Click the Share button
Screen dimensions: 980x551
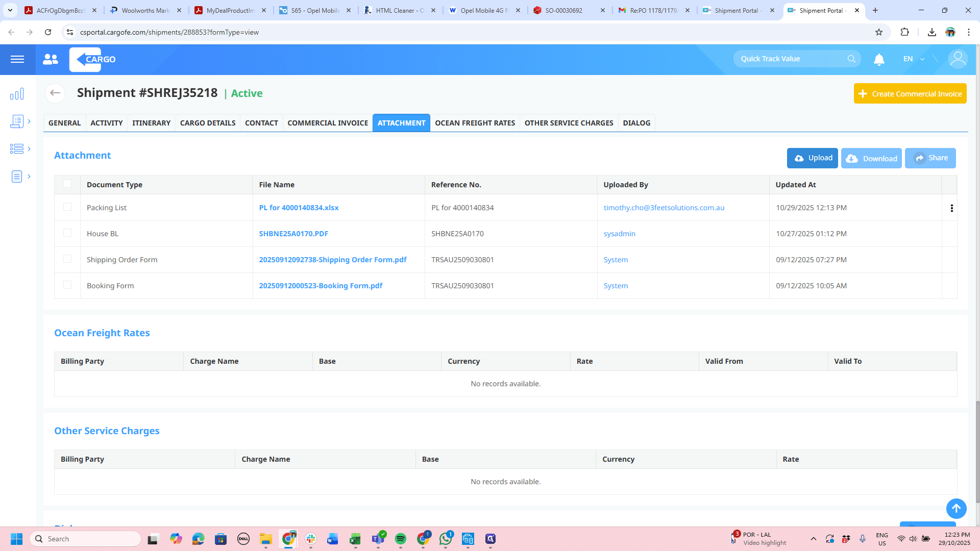tap(930, 158)
